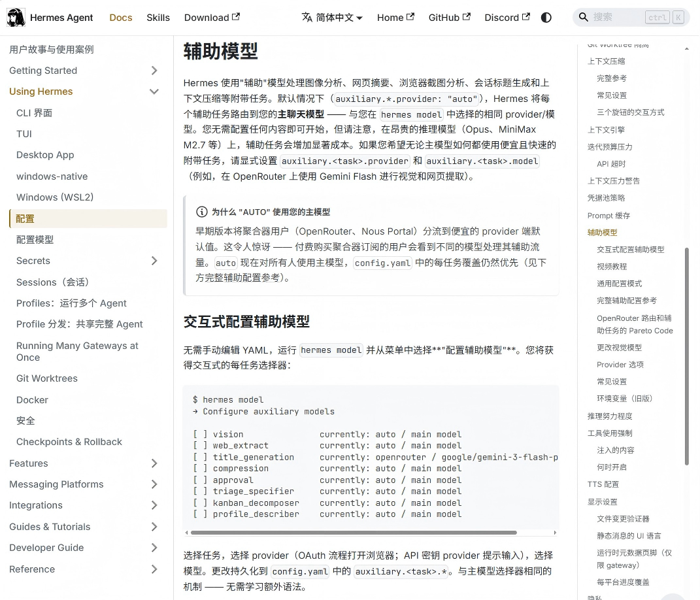Open the Docs tab
The height and width of the screenshot is (600, 700).
(x=121, y=18)
